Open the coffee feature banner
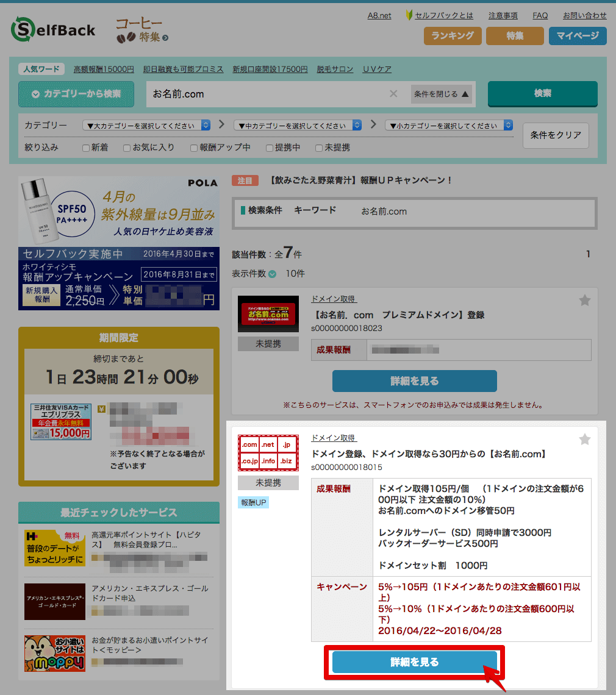The image size is (616, 695). pyautogui.click(x=142, y=30)
